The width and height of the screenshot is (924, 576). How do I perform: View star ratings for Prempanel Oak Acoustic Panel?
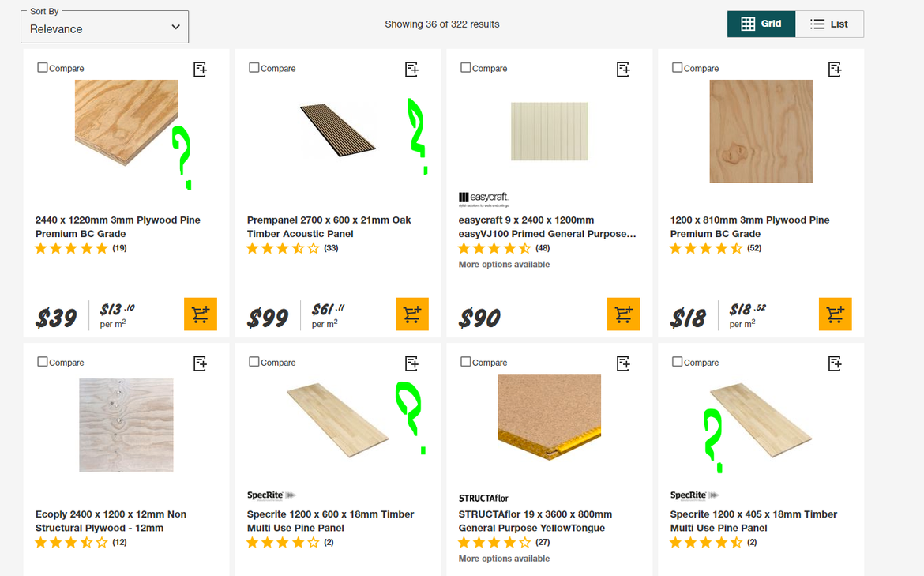(x=283, y=249)
